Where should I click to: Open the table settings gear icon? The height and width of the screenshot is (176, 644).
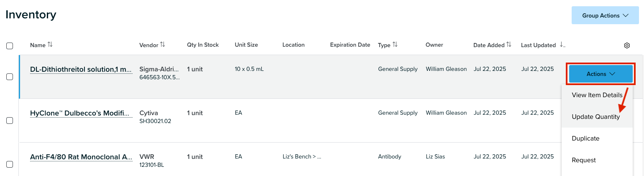click(627, 45)
